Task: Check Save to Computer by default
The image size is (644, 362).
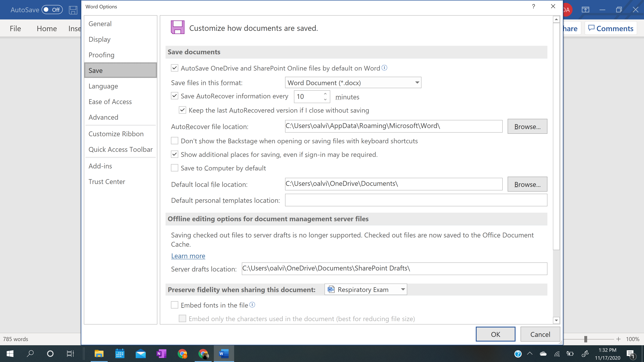Action: coord(174,168)
